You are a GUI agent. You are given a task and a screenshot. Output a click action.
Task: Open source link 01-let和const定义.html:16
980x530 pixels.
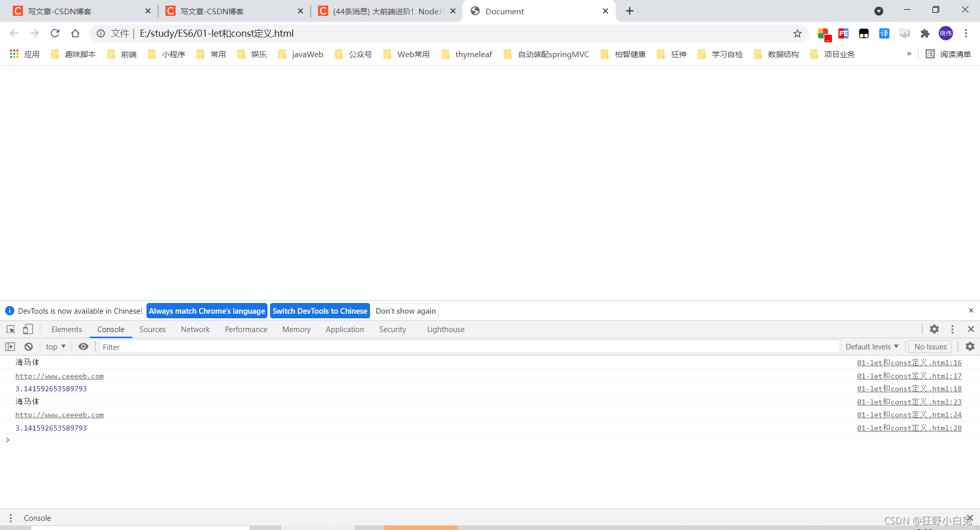[909, 363]
